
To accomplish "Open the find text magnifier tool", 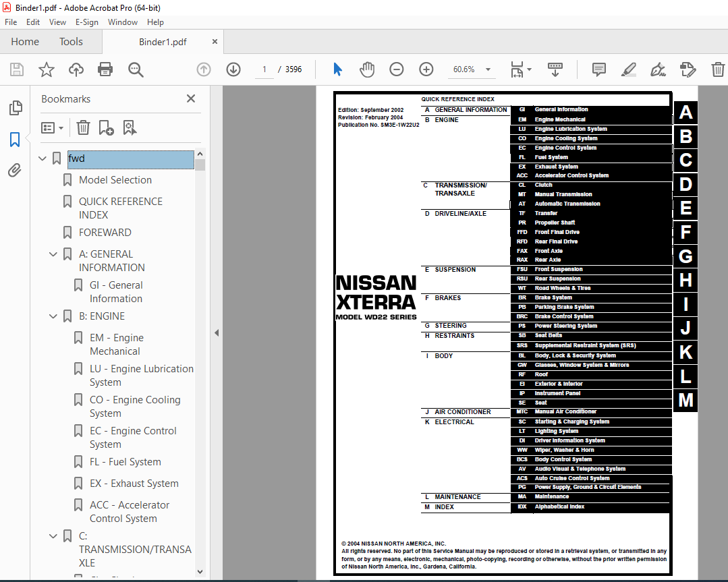I will [x=136, y=69].
